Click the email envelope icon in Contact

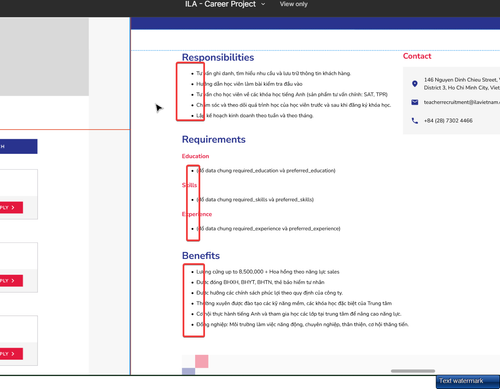(415, 102)
